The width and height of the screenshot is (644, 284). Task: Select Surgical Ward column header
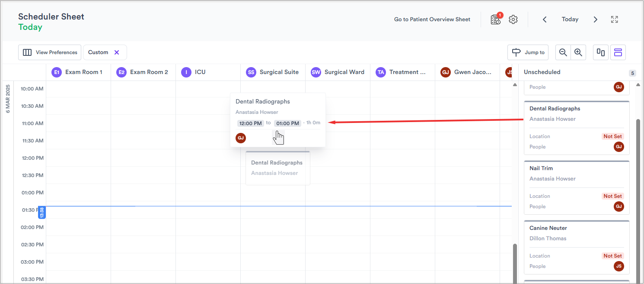tap(338, 72)
